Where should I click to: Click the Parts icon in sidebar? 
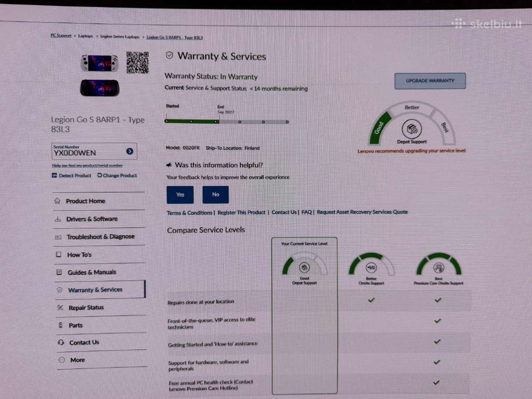pos(60,325)
